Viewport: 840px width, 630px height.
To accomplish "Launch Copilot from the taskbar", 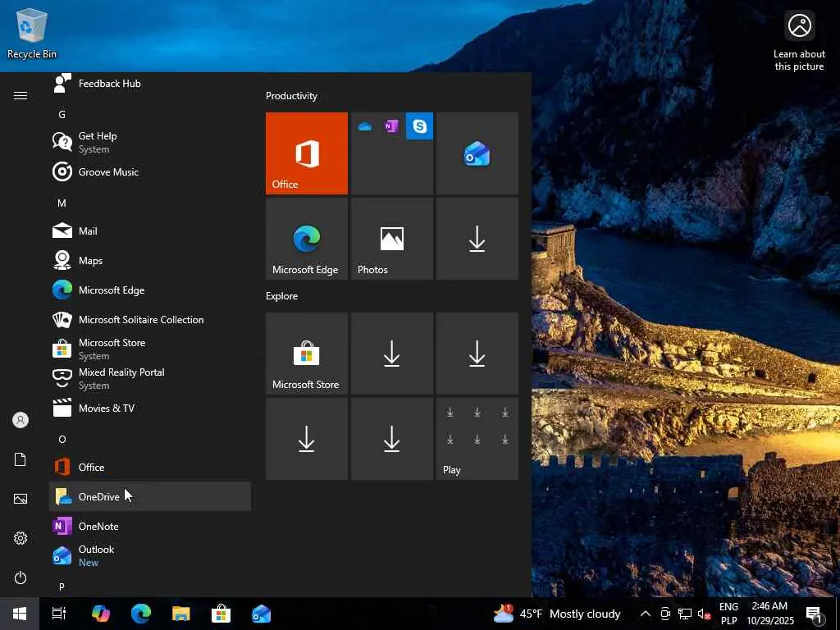I will point(101,614).
